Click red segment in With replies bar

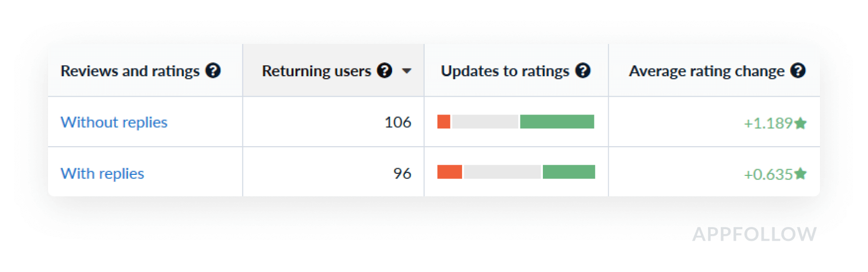click(450, 172)
